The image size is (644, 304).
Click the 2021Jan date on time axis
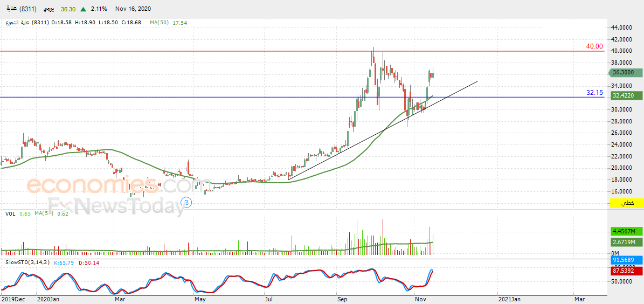tap(509, 298)
